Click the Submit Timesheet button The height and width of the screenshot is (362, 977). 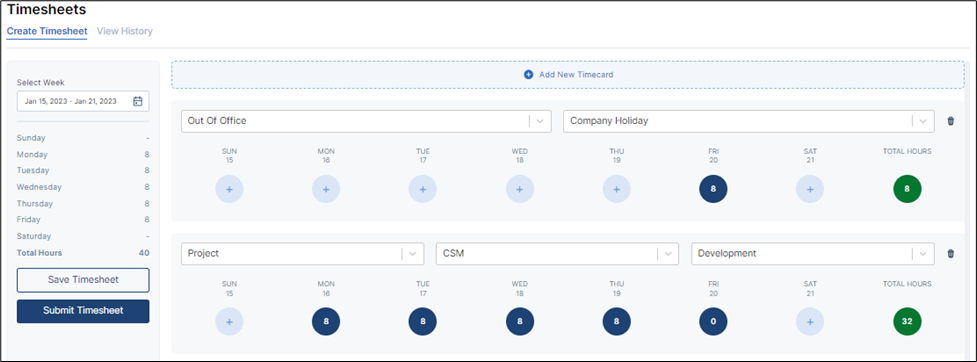click(83, 311)
